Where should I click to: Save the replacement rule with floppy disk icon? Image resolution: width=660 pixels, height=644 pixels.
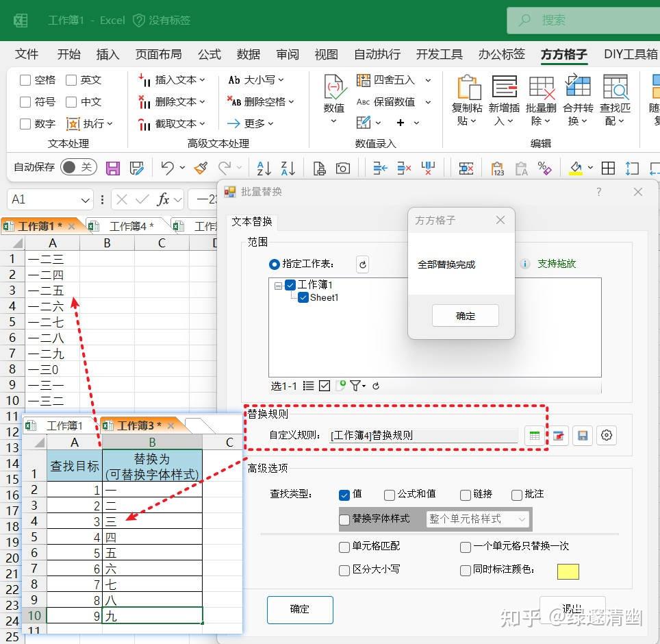pyautogui.click(x=583, y=435)
